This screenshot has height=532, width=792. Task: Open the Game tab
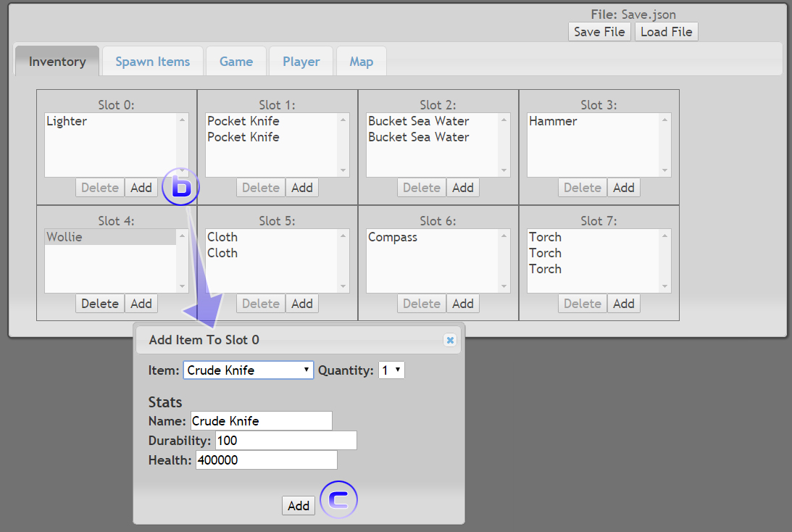tap(236, 62)
